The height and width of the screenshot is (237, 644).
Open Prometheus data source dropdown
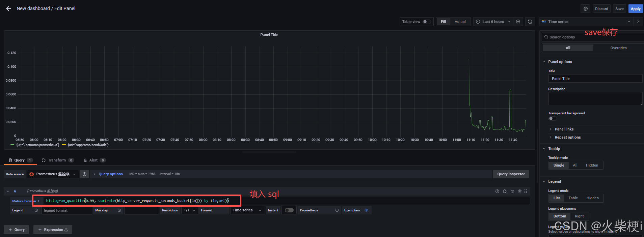pos(53,174)
